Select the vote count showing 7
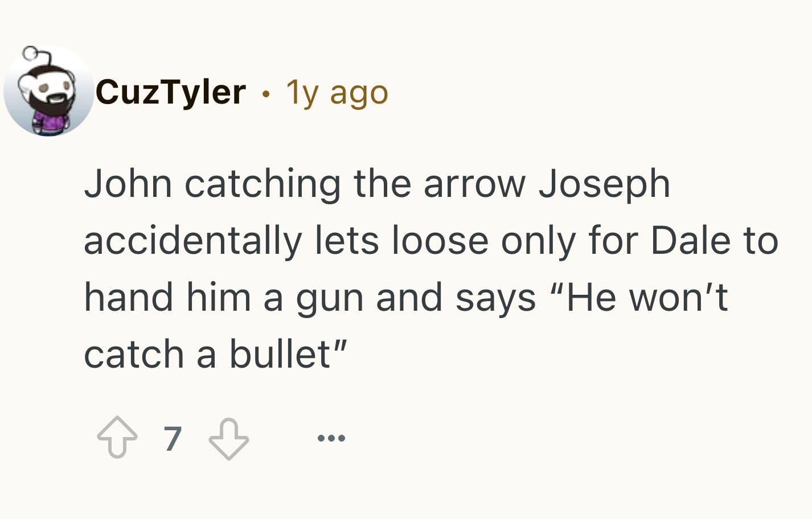This screenshot has height=519, width=812. 173,439
